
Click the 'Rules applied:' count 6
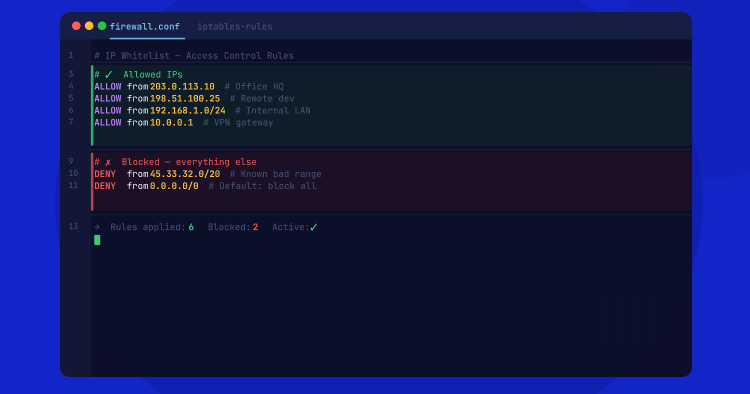191,227
